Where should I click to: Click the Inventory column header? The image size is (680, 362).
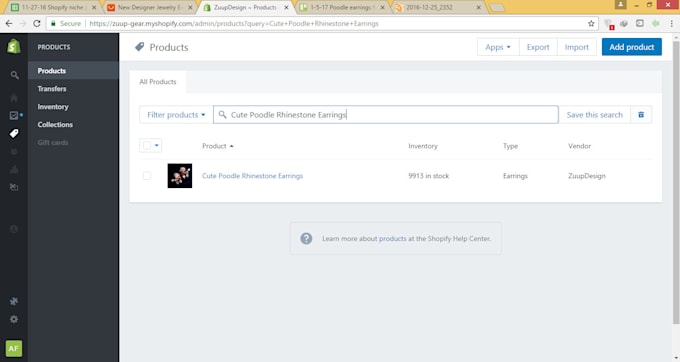point(423,146)
